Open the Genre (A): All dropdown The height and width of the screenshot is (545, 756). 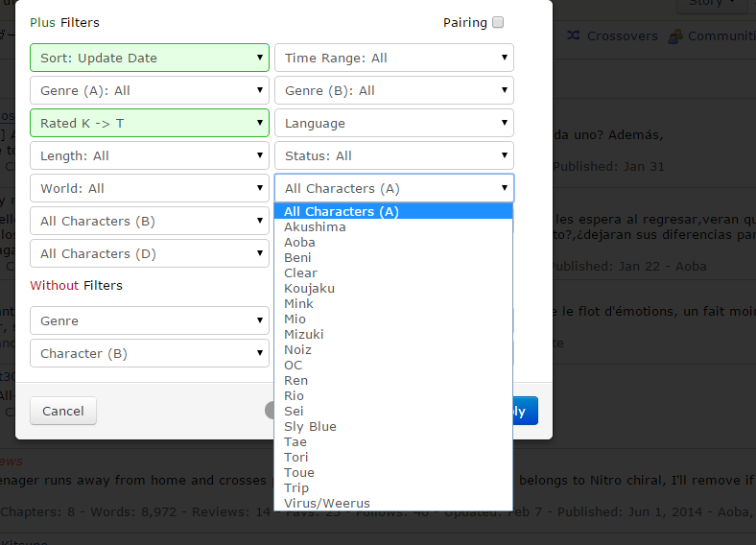point(150,90)
